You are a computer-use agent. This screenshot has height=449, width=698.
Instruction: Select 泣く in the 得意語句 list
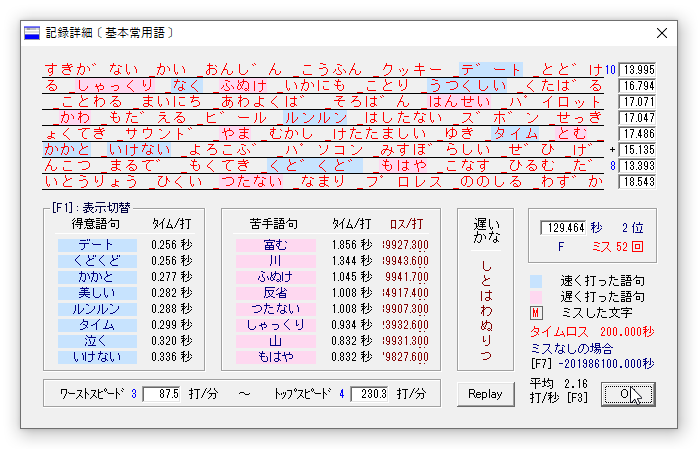[x=97, y=341]
